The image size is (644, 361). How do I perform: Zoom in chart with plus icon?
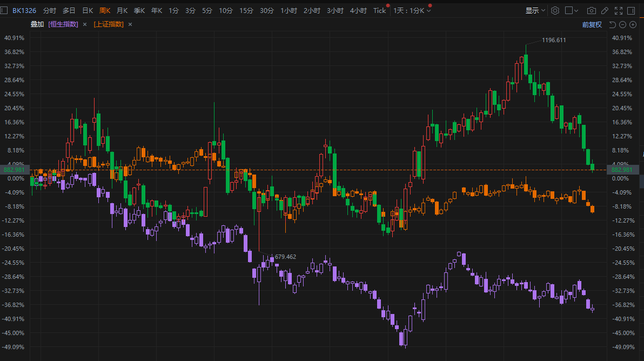click(x=633, y=24)
